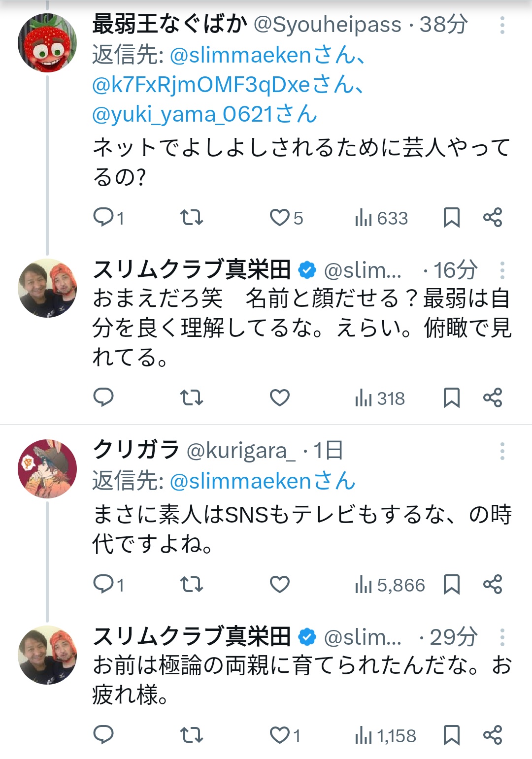Share the tweet with 1,158 views
This screenshot has height=759, width=532.
(492, 735)
